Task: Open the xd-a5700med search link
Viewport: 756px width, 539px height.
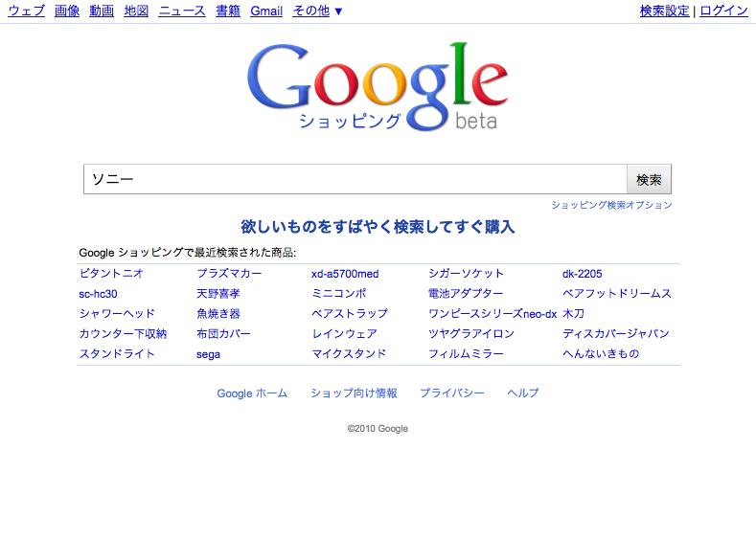Action: [345, 274]
